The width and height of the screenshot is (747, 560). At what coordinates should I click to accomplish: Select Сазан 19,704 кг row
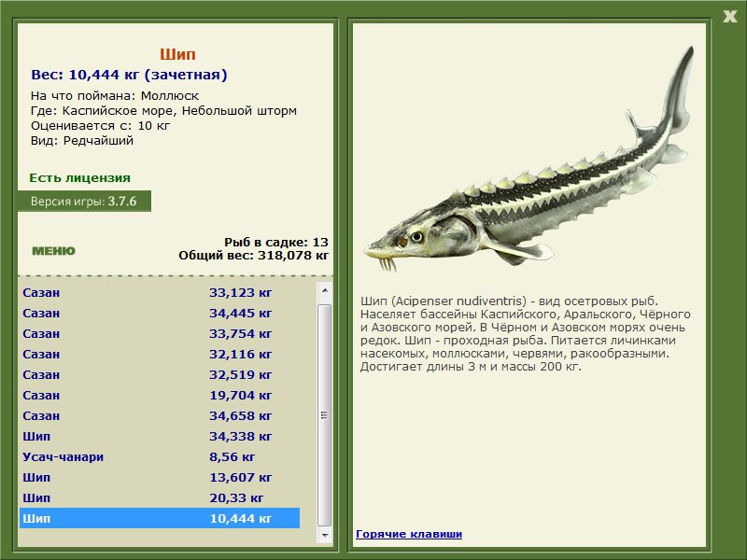coord(160,395)
